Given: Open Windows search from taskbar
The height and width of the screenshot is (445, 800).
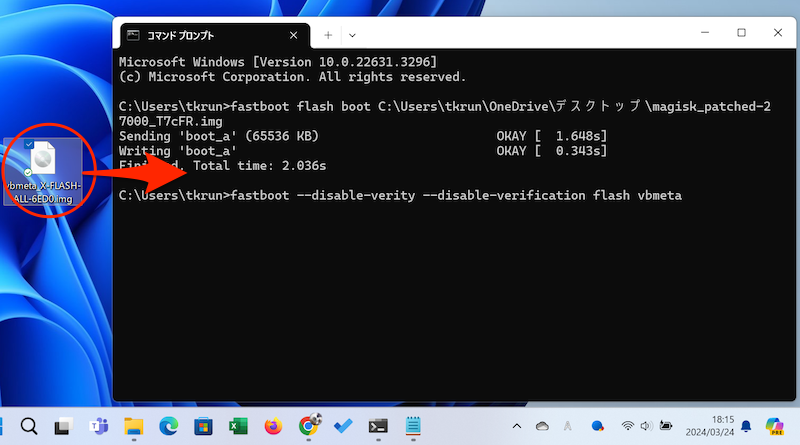Looking at the screenshot, I should [29, 427].
